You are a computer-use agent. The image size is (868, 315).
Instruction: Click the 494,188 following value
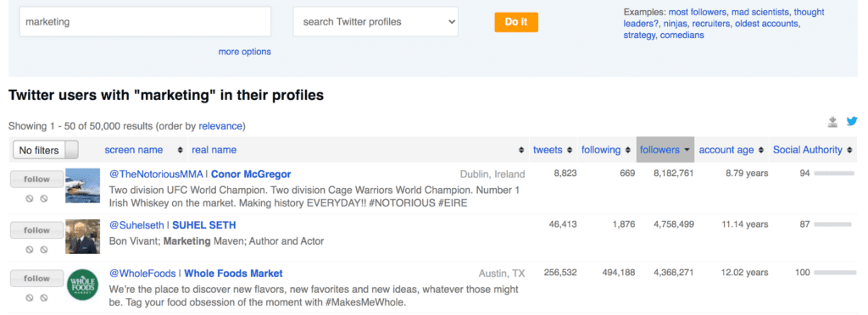618,273
